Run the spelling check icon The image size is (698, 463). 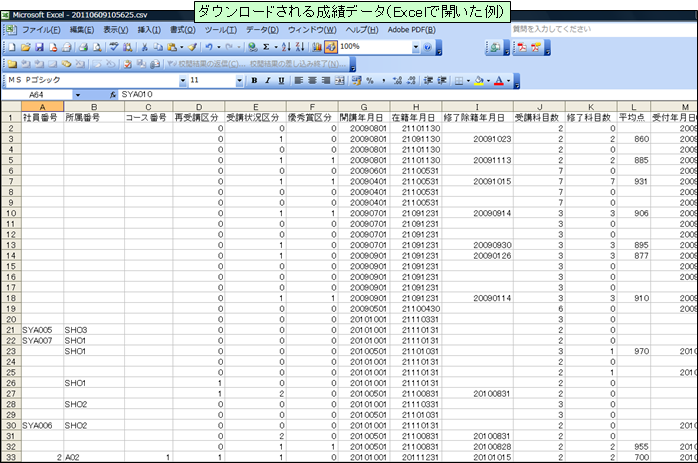tap(114, 47)
